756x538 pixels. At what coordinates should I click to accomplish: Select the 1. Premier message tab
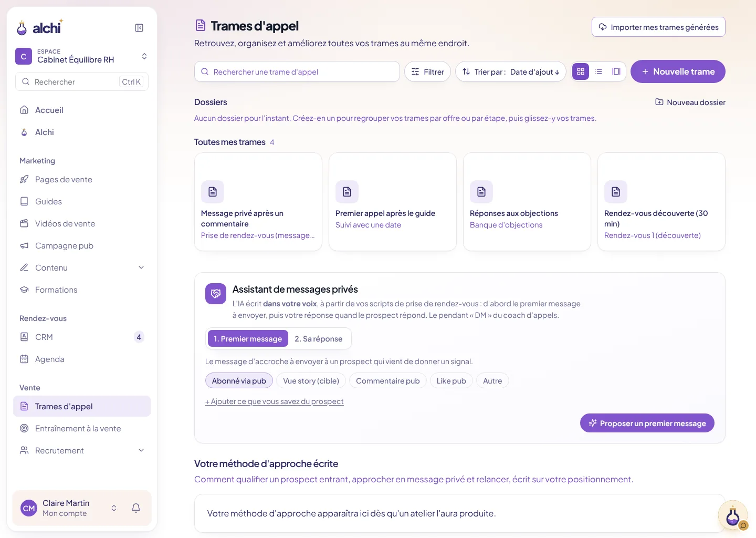[248, 338]
